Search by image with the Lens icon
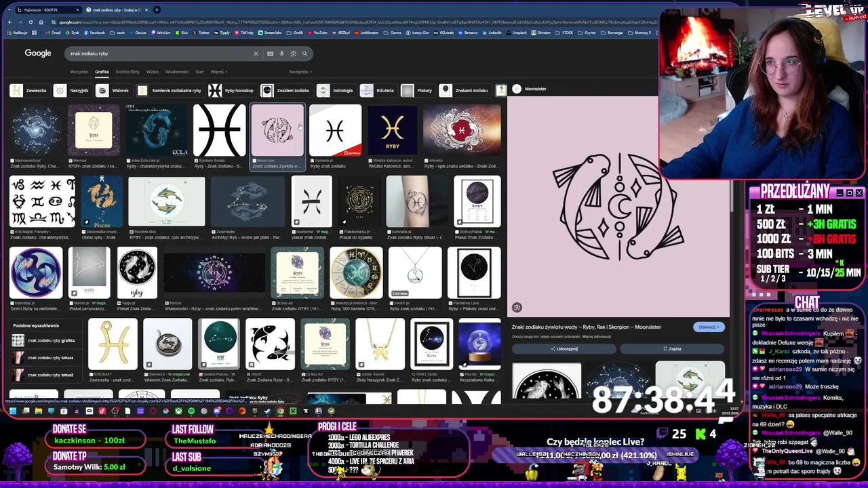 (293, 54)
